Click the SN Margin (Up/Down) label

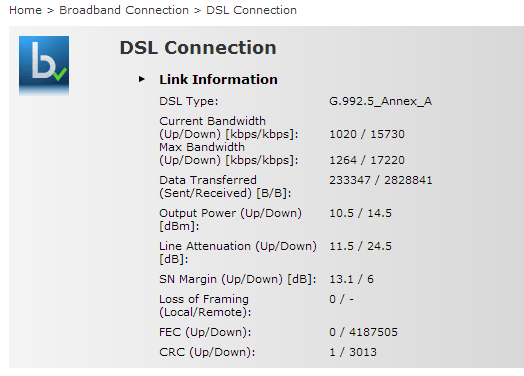(238, 279)
